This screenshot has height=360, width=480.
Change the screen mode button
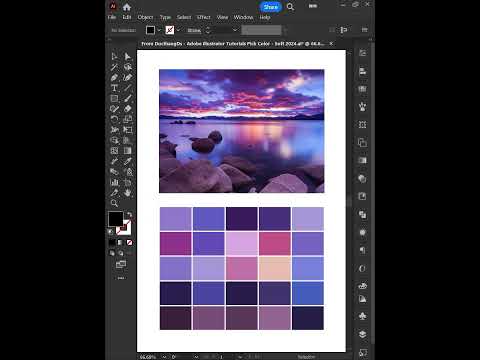tap(121, 264)
